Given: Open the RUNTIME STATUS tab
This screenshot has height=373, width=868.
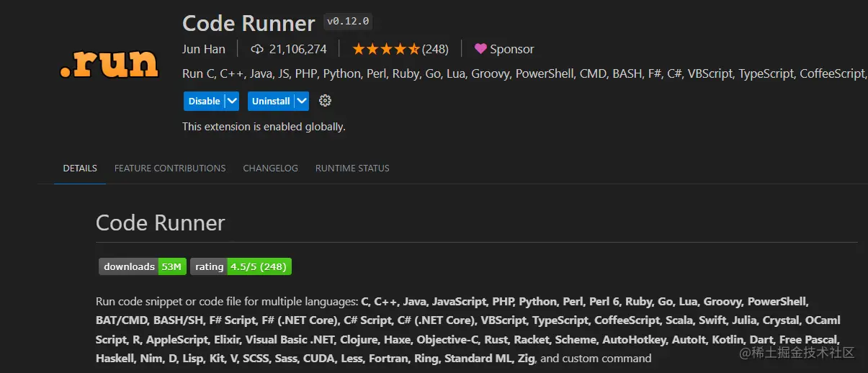Looking at the screenshot, I should tap(352, 168).
